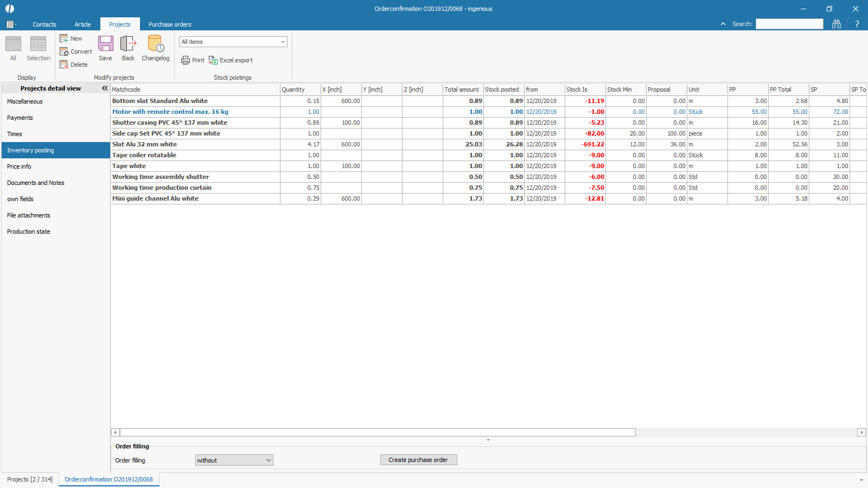Click the Print icon in Stock postings
Screen dimensions: 868x488
(x=186, y=60)
